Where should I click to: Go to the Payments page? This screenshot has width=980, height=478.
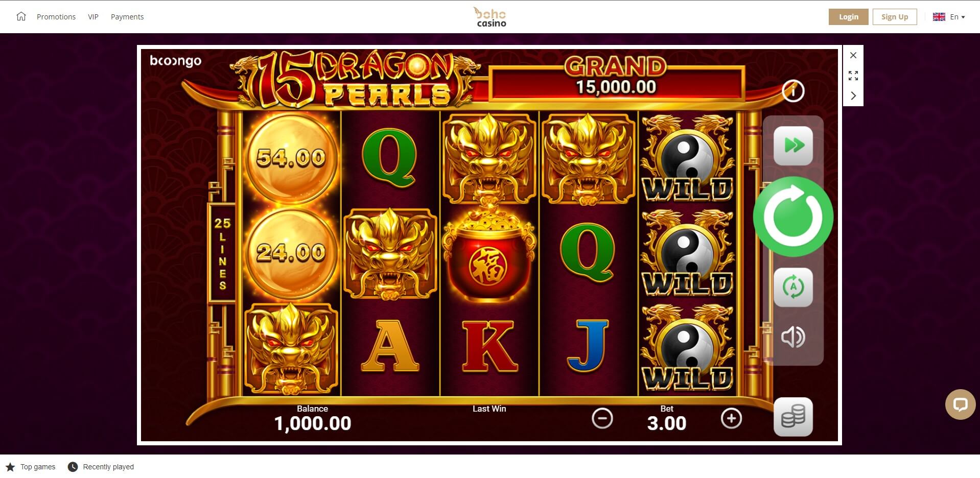coord(127,17)
